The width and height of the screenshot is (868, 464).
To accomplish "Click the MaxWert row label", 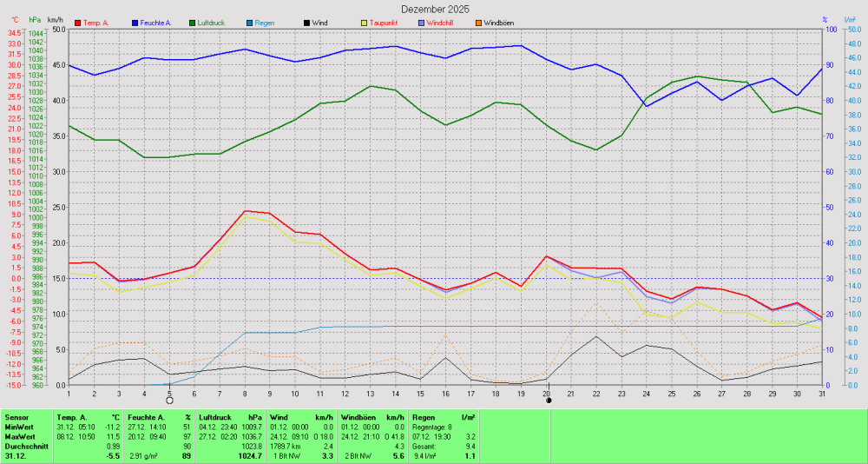I will point(20,437).
